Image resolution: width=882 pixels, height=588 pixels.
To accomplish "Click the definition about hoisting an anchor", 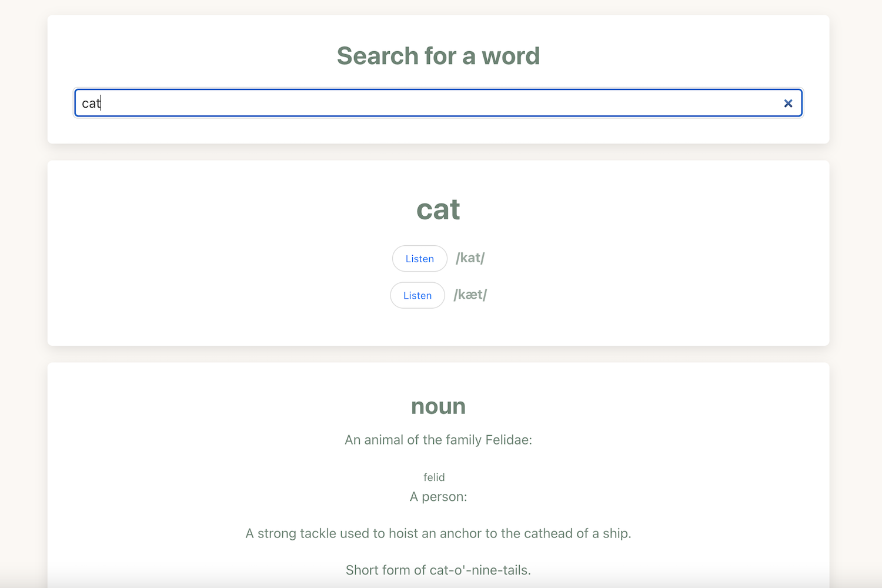I will (x=438, y=533).
